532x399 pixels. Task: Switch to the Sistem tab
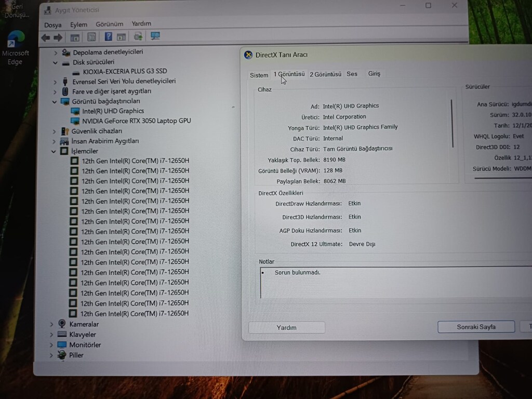259,75
